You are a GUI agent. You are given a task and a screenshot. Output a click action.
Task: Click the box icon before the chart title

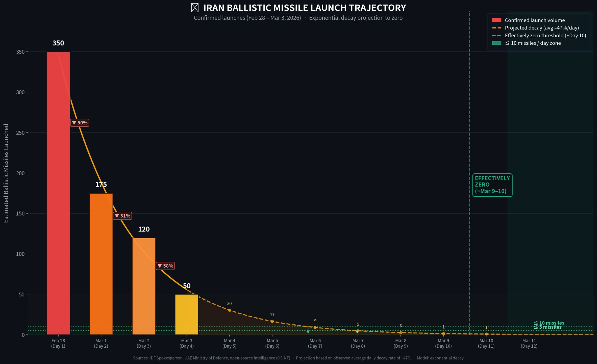coord(195,8)
